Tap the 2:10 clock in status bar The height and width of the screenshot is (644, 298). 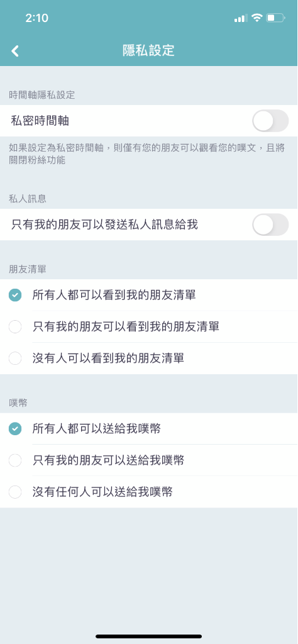[36, 18]
